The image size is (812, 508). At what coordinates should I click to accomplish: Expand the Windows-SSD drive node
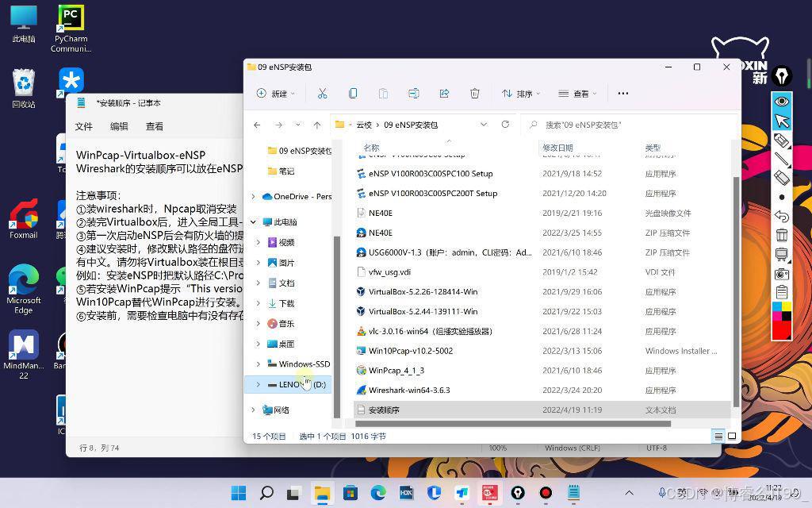pyautogui.click(x=259, y=364)
